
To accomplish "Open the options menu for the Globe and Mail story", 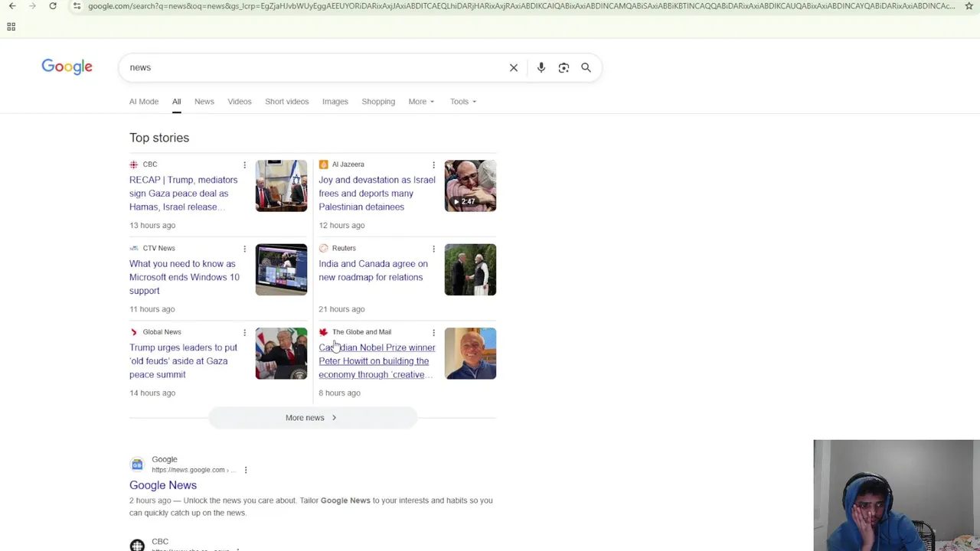I will pyautogui.click(x=433, y=332).
